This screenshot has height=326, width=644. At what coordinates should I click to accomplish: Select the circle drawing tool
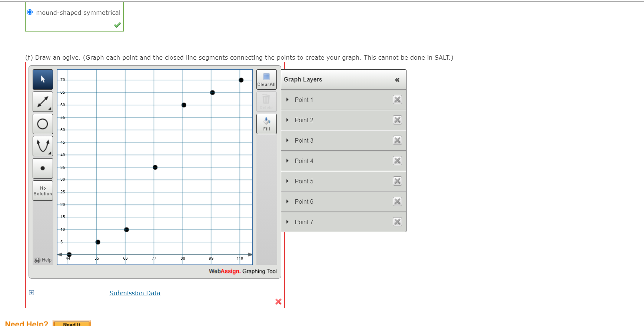pos(43,124)
